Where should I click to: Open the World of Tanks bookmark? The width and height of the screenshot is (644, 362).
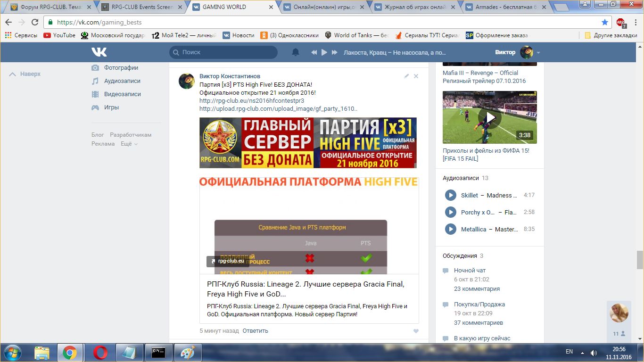point(356,35)
